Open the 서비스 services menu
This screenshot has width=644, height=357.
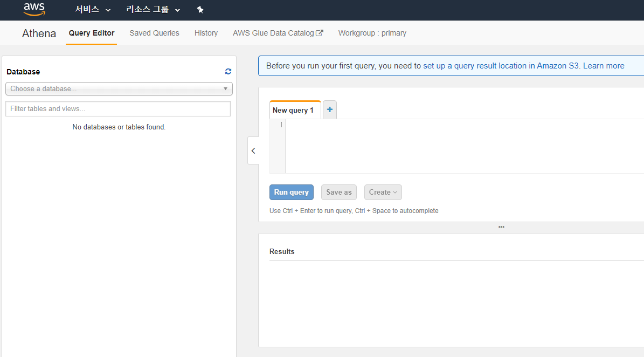tap(93, 10)
